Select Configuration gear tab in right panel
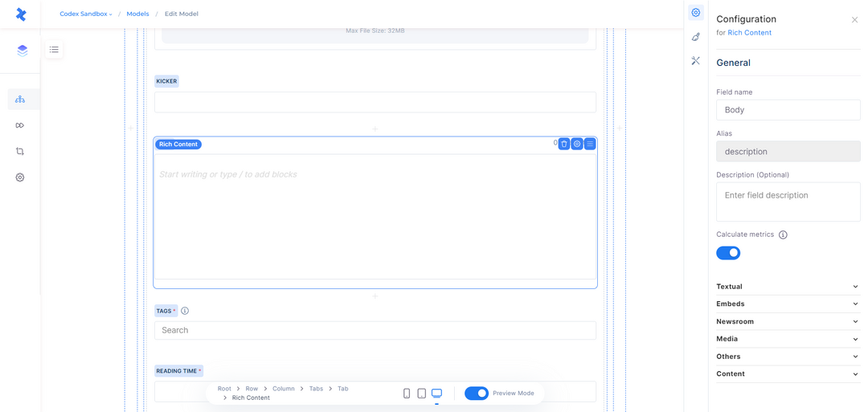This screenshot has width=868, height=412. (696, 13)
